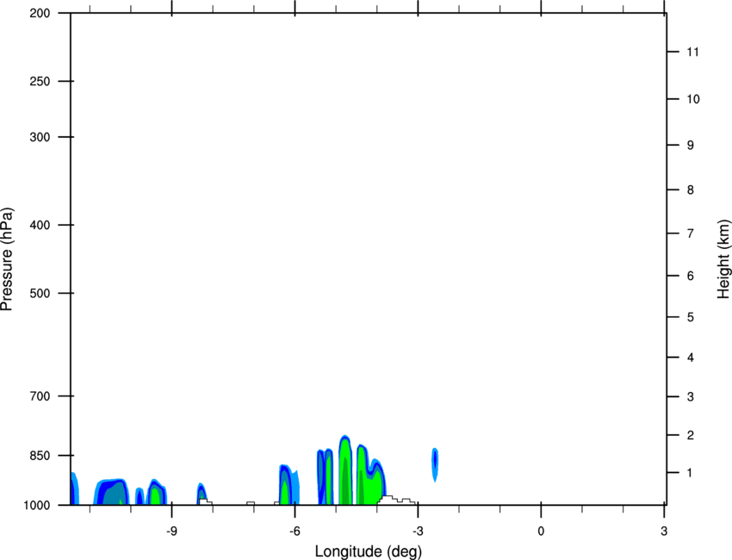Select the 1000 pressure tick label
Image resolution: width=732 pixels, height=560 pixels.
pyautogui.click(x=37, y=506)
